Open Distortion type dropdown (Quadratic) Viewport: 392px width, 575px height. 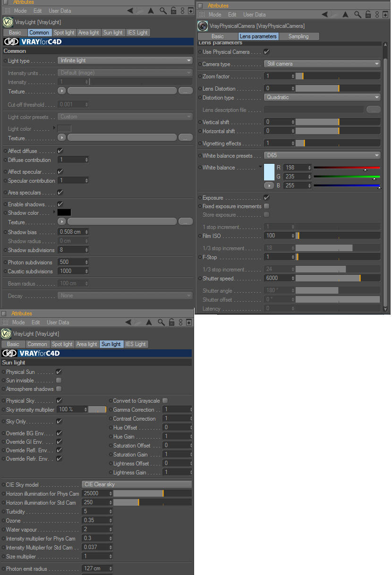(322, 97)
